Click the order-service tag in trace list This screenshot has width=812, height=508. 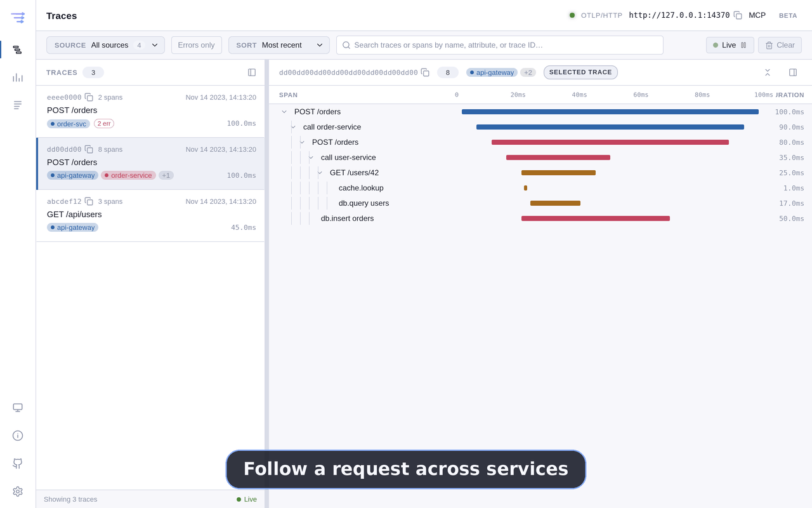click(x=128, y=175)
